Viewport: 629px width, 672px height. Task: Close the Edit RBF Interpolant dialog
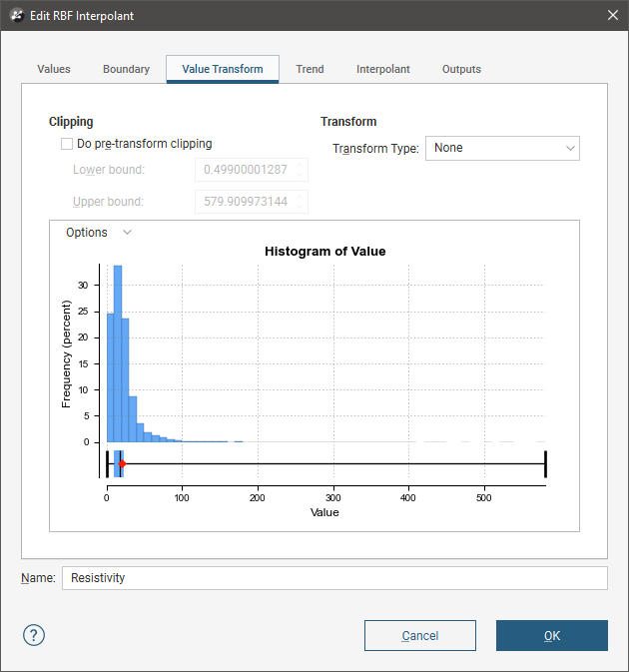pyautogui.click(x=611, y=16)
